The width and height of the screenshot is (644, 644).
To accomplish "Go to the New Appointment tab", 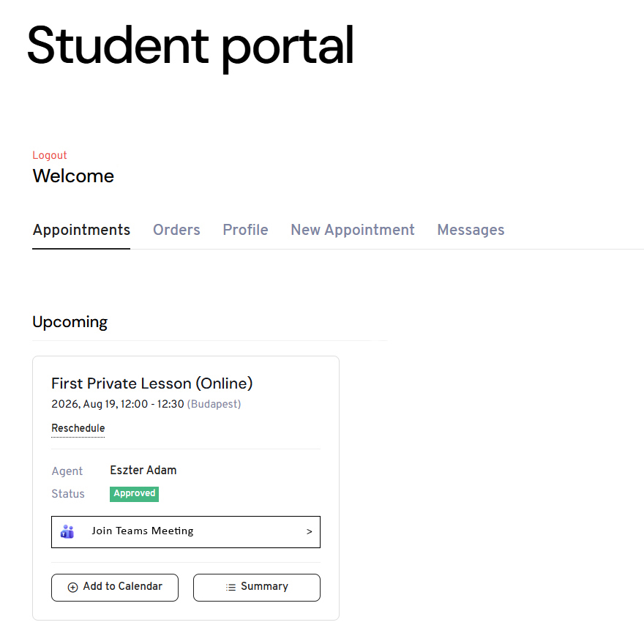I will 353,230.
